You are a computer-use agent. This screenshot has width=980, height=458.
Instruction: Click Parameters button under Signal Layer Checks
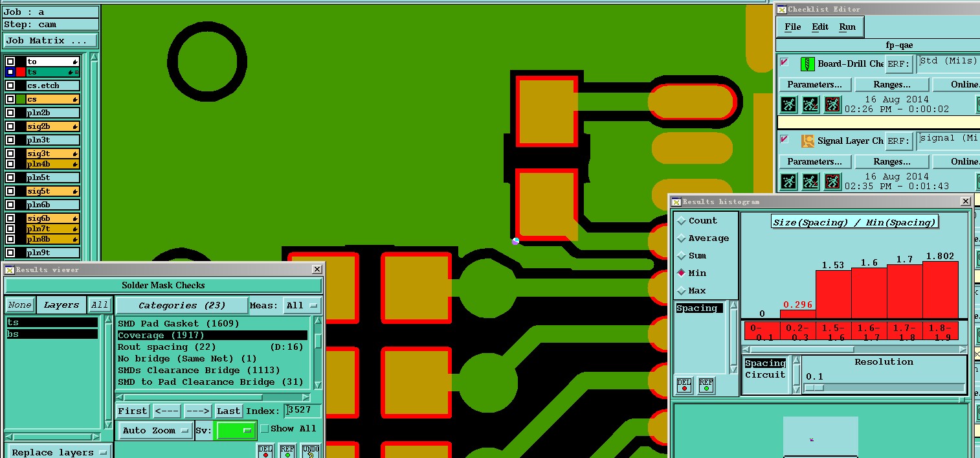click(x=814, y=161)
